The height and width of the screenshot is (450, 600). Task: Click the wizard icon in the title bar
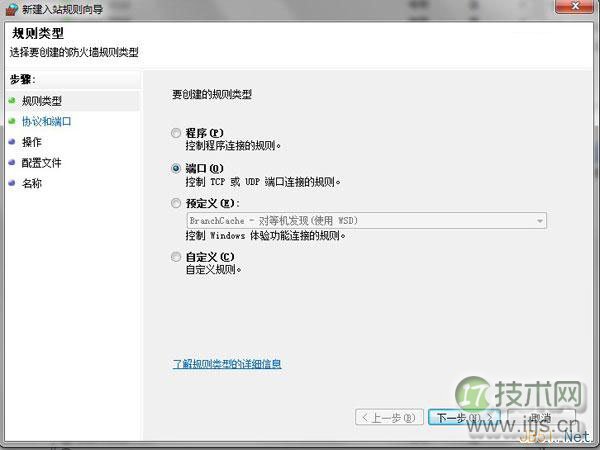[11, 10]
